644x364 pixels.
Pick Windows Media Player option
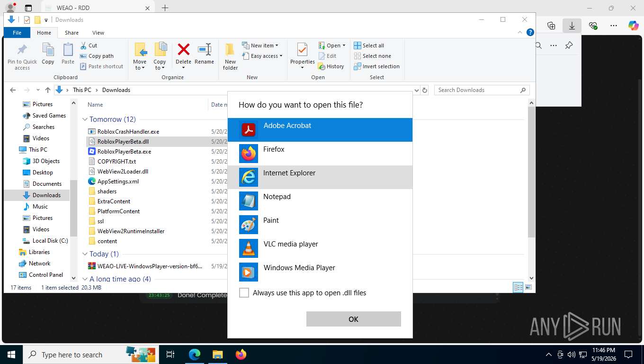point(320,272)
